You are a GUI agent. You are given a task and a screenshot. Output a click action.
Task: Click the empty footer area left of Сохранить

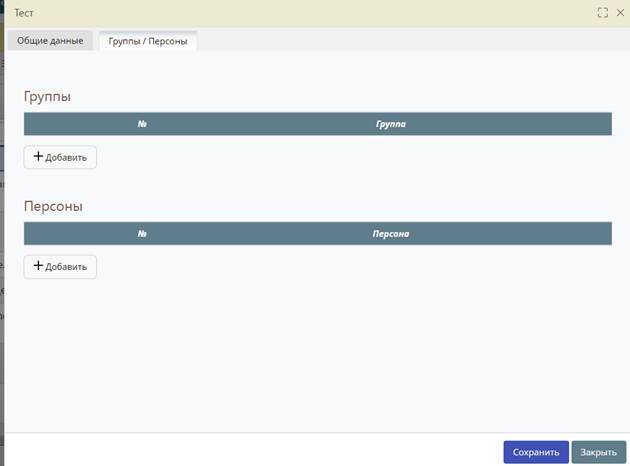coord(250,451)
